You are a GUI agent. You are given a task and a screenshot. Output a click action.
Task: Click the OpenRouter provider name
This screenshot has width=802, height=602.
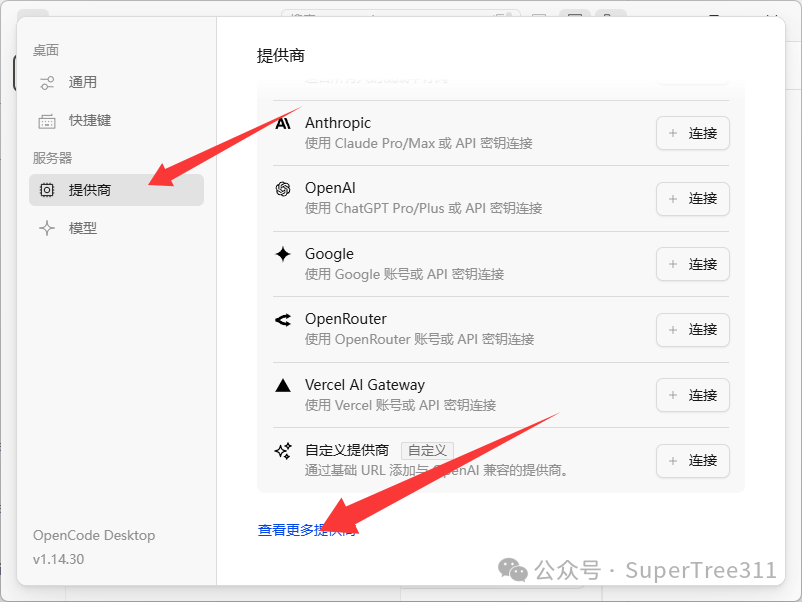346,319
